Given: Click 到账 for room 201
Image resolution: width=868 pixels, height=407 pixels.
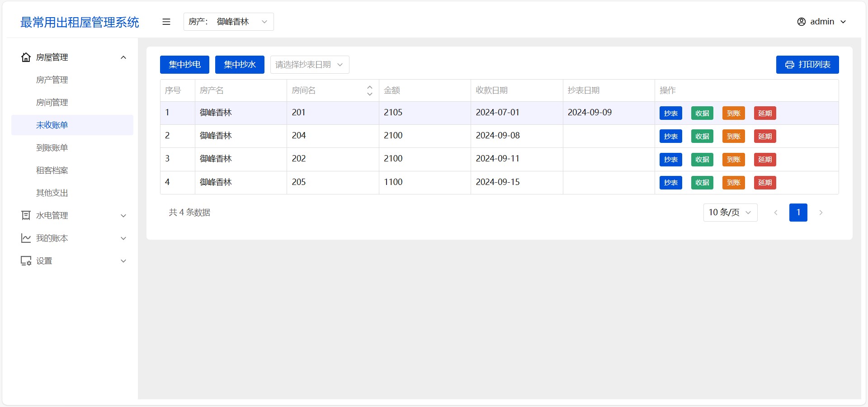Looking at the screenshot, I should click(x=733, y=113).
